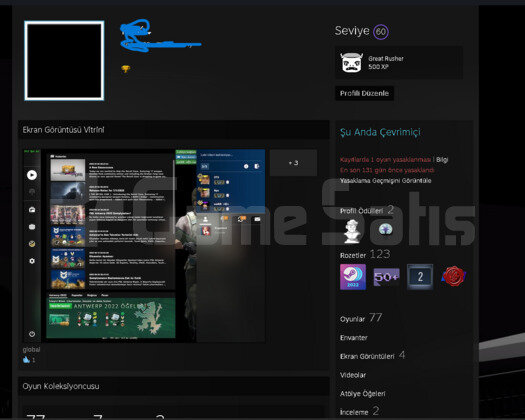Open the red wax seal badge
Screen dimensions: 525x420
tap(454, 276)
